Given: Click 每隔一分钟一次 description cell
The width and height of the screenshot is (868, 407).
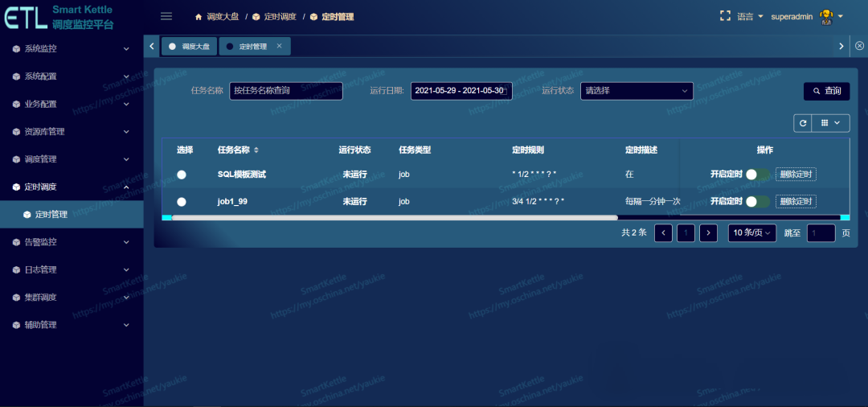Looking at the screenshot, I should click(x=653, y=202).
